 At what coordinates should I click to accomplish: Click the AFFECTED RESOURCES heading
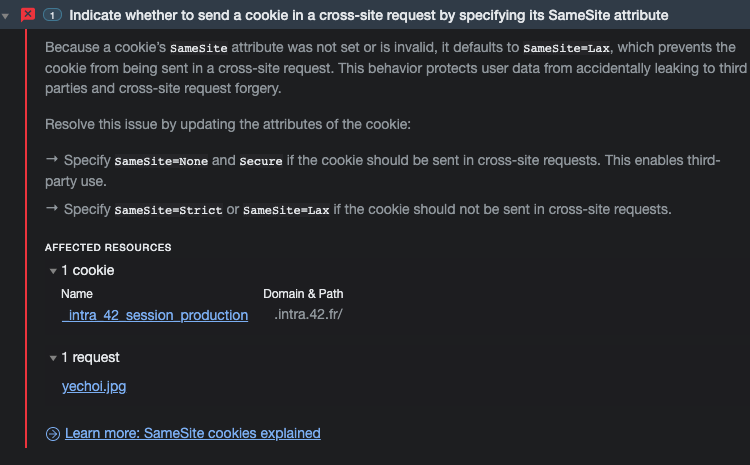coord(108,247)
